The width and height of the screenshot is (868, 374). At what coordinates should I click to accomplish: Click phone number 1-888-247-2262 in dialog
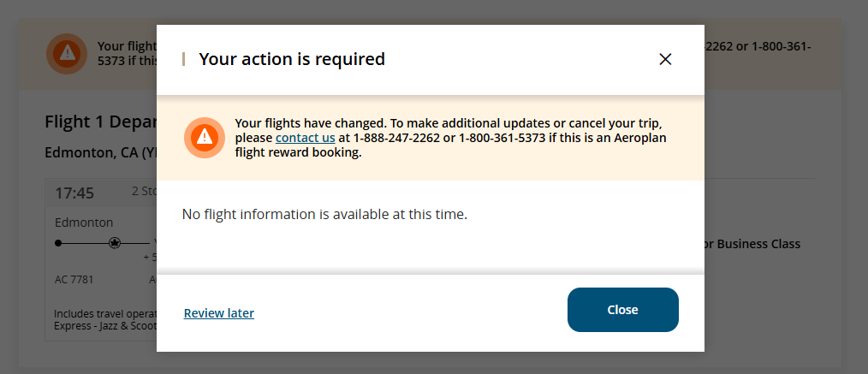(x=397, y=138)
